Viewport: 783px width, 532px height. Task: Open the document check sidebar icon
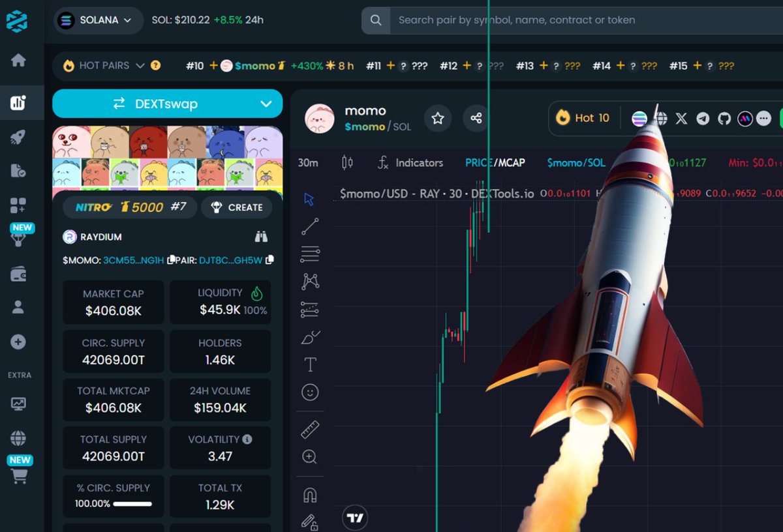(x=18, y=171)
